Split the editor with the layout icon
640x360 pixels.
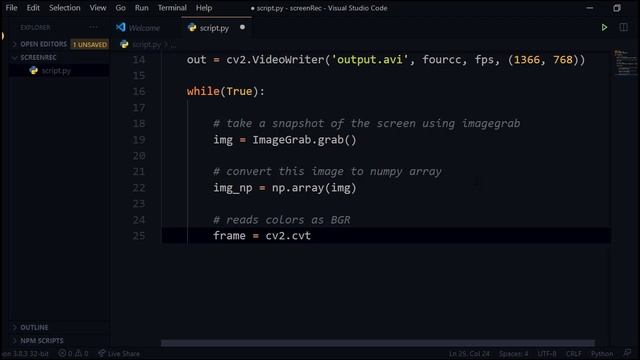click(623, 27)
